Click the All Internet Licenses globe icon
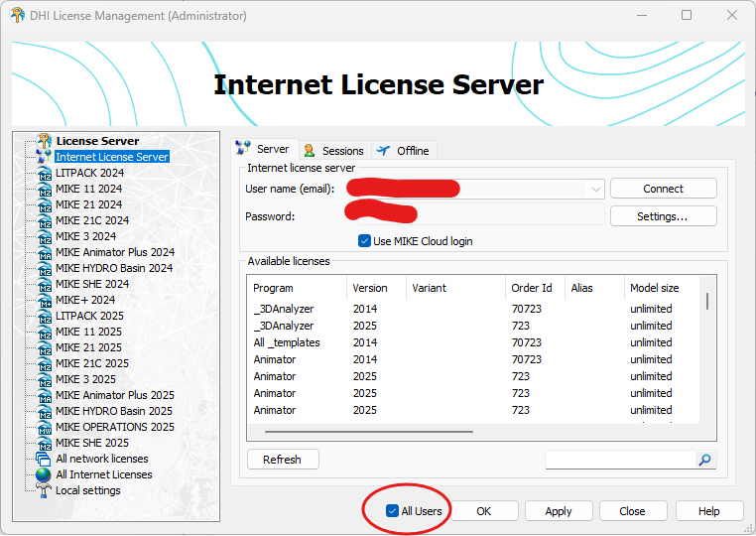756x536 pixels. (44, 474)
